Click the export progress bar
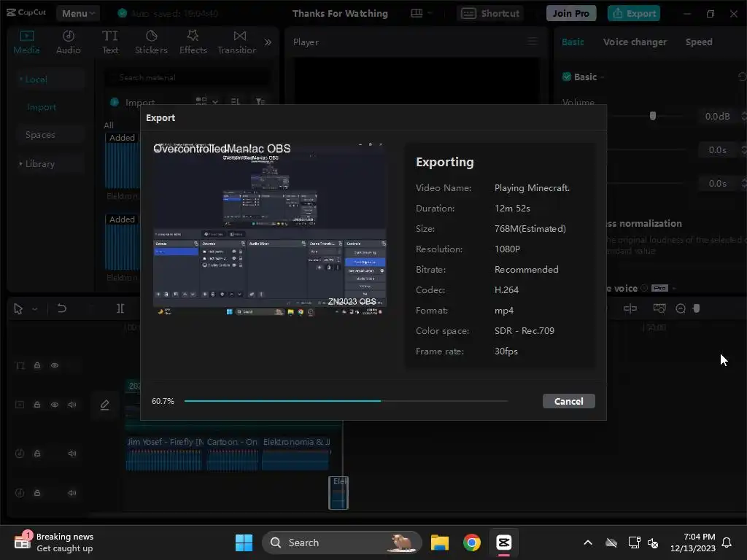This screenshot has height=560, width=747. tap(346, 401)
